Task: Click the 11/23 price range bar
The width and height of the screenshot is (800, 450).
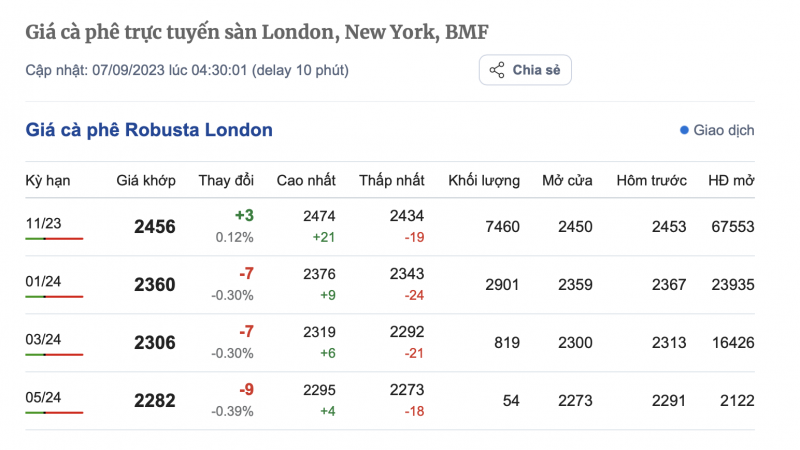Action: coord(54,239)
